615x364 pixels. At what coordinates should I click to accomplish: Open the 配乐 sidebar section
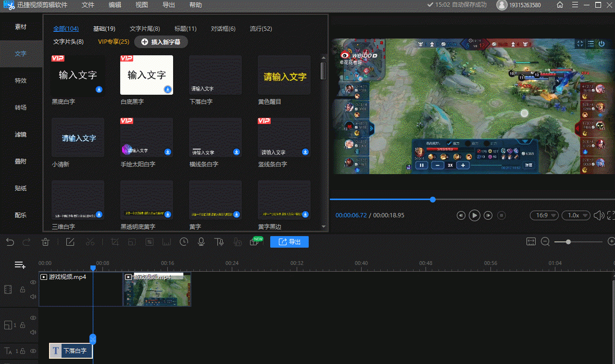21,215
